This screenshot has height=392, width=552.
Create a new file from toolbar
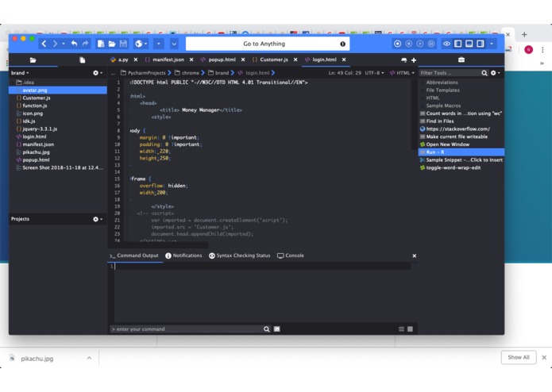coord(101,44)
